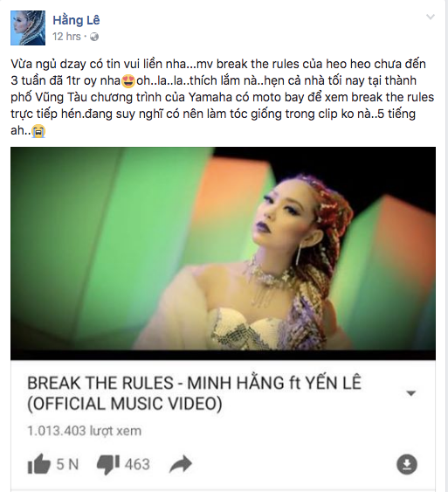Image resolution: width=448 pixels, height=492 pixels.
Task: Click the 463 dislikes count
Action: coord(137,464)
